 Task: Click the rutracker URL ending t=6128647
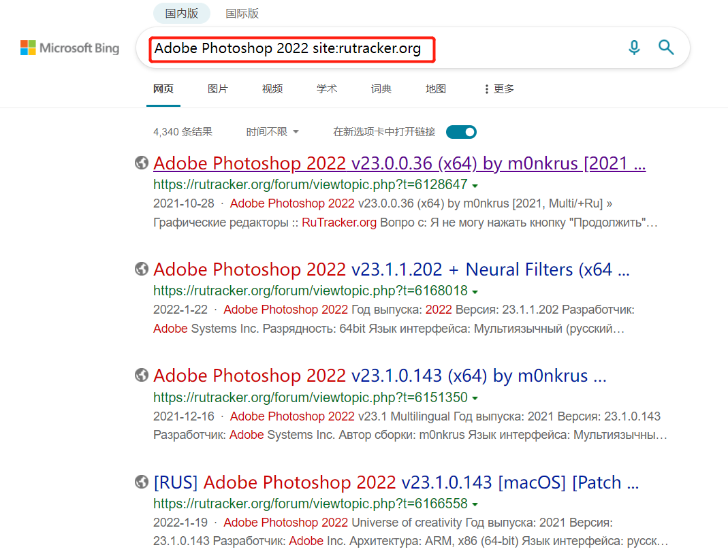coord(310,184)
